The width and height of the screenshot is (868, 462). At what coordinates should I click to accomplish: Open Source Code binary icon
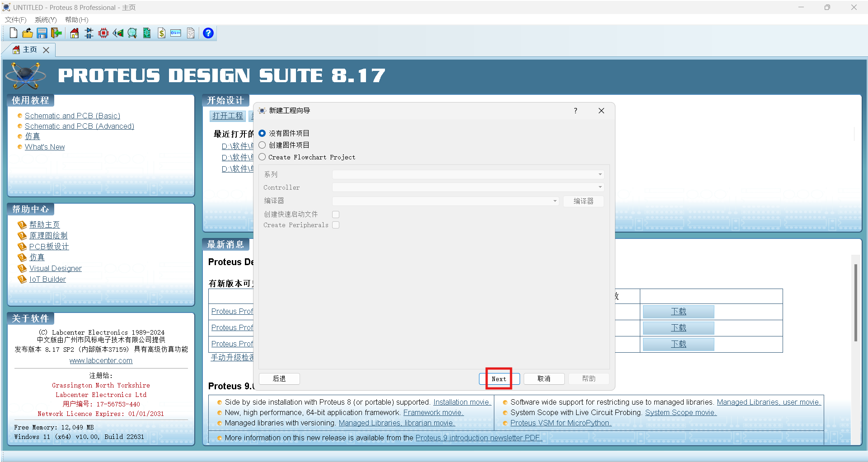176,33
